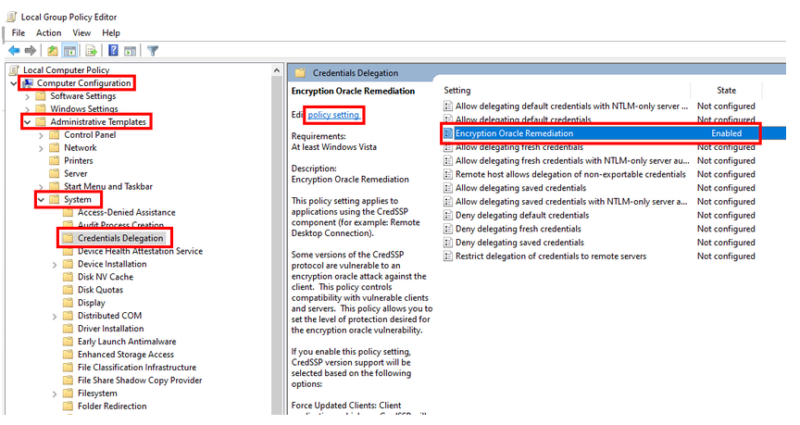This screenshot has height=425, width=800.
Task: Click the Filter funnel toolbar icon
Action: point(153,51)
